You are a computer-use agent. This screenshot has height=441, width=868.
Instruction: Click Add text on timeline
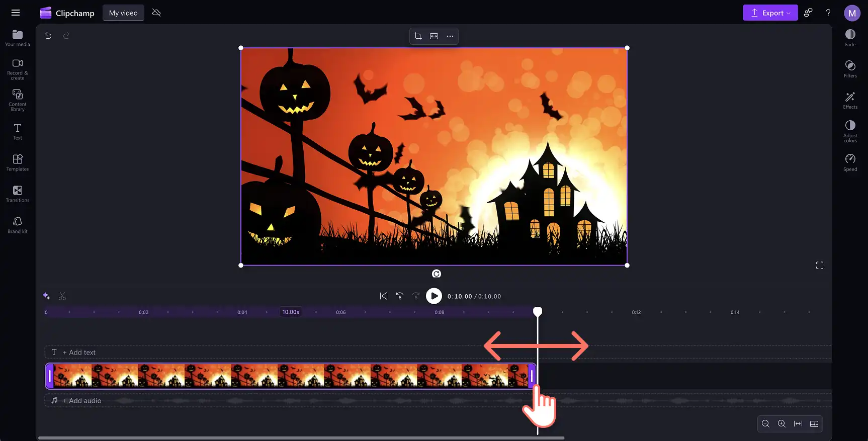click(x=79, y=352)
